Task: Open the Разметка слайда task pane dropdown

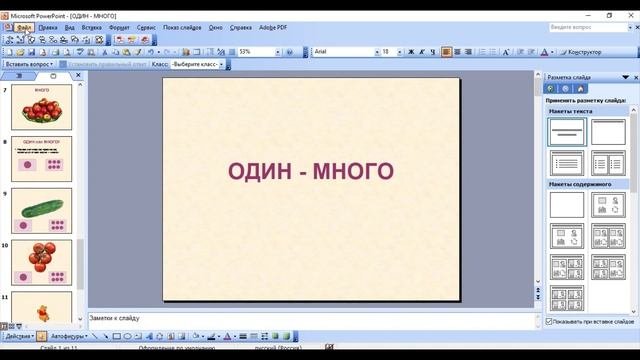Action: pyautogui.click(x=625, y=77)
